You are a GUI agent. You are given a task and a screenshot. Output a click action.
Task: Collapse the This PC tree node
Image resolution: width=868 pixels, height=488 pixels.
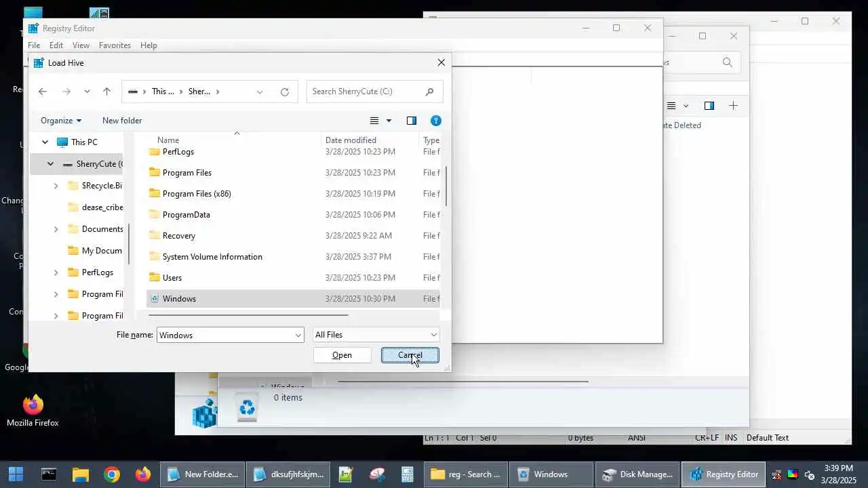pyautogui.click(x=45, y=142)
